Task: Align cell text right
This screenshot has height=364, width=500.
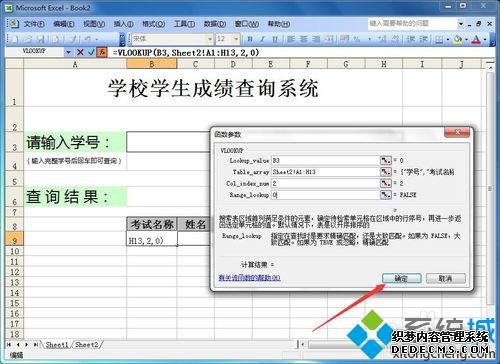Action: pyautogui.click(x=316, y=39)
